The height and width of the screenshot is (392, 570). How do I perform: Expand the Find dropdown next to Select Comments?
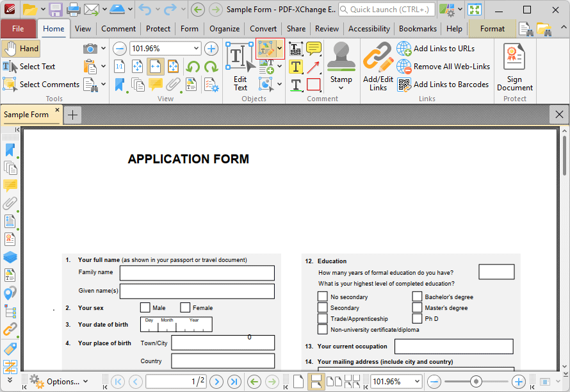click(103, 85)
